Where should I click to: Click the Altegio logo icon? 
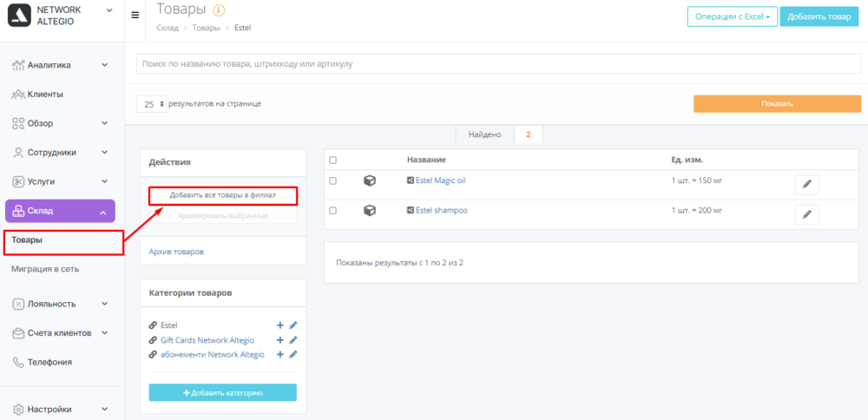click(x=19, y=16)
